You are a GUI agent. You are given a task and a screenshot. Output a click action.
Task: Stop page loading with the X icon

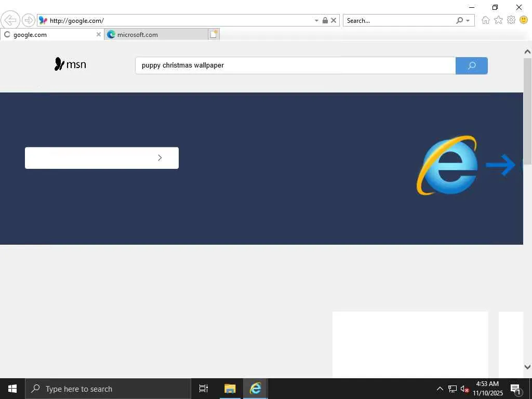click(334, 20)
